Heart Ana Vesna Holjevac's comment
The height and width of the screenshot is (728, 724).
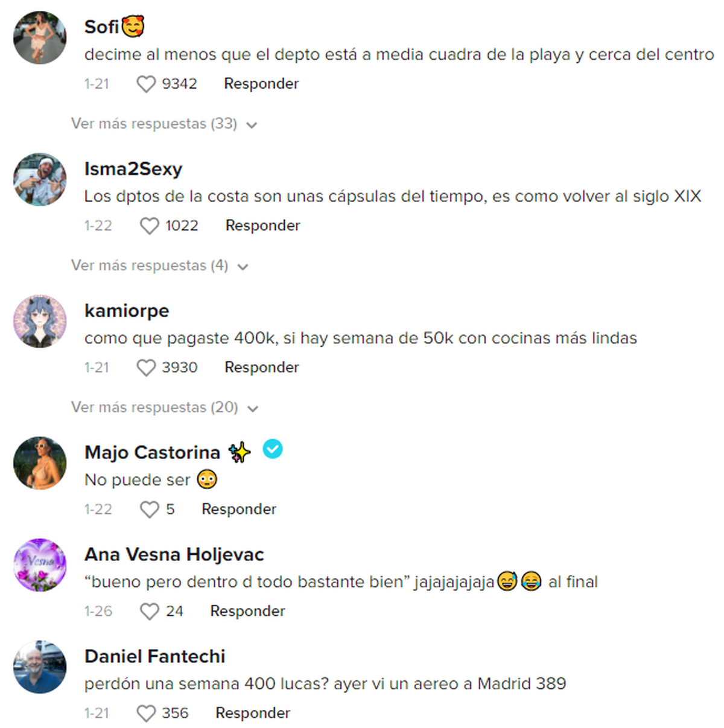(149, 611)
